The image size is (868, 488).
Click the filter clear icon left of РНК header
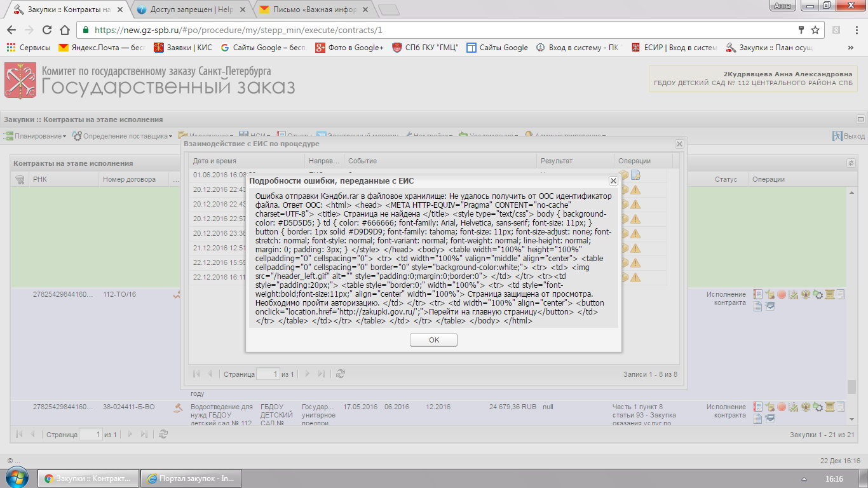20,180
